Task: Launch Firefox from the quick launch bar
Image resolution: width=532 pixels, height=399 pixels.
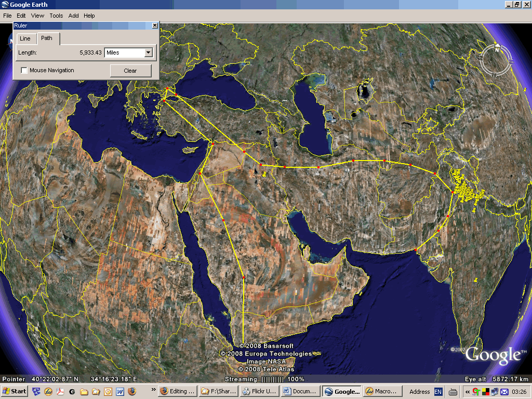Action: (132, 392)
